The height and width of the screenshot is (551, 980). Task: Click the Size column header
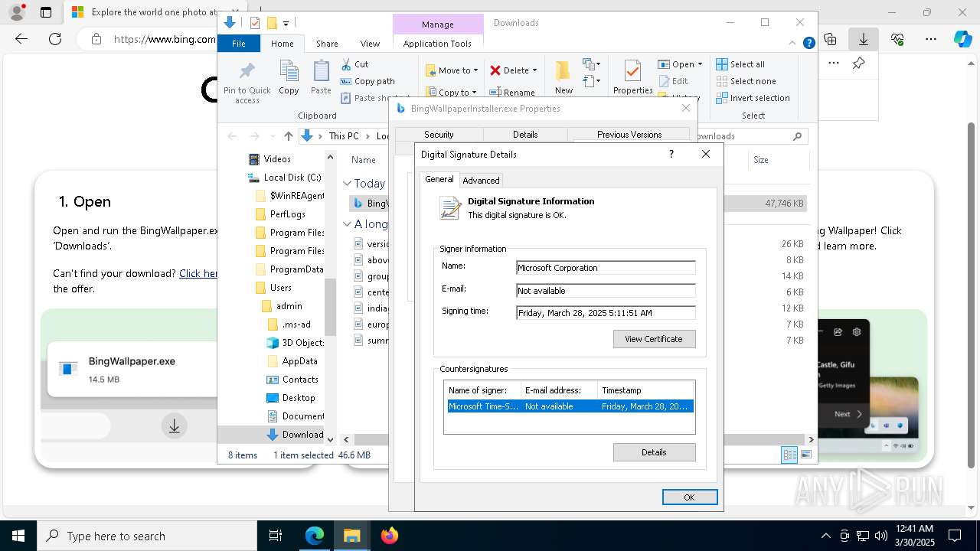click(x=761, y=160)
